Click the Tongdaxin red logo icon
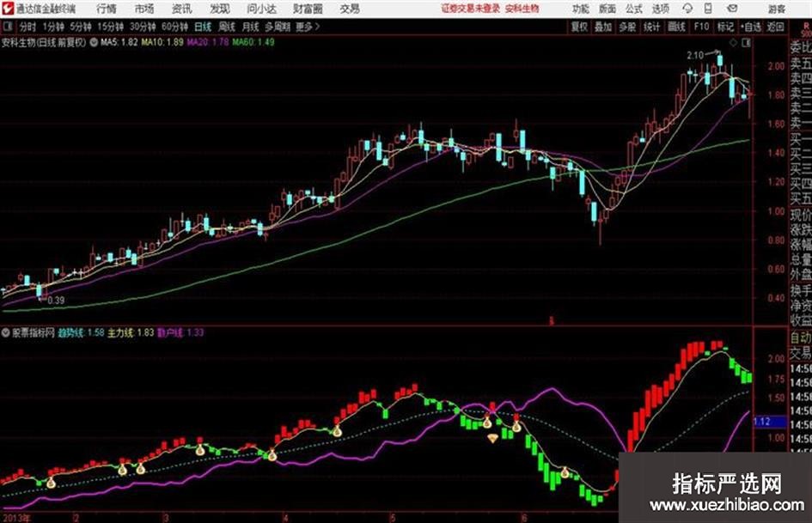812x523 pixels. pyautogui.click(x=8, y=9)
